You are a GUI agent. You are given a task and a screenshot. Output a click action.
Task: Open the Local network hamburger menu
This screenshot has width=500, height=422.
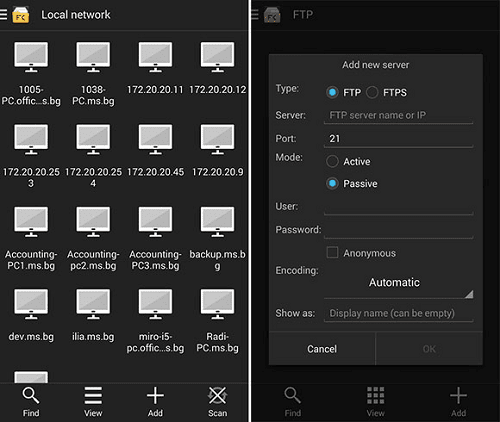3,15
